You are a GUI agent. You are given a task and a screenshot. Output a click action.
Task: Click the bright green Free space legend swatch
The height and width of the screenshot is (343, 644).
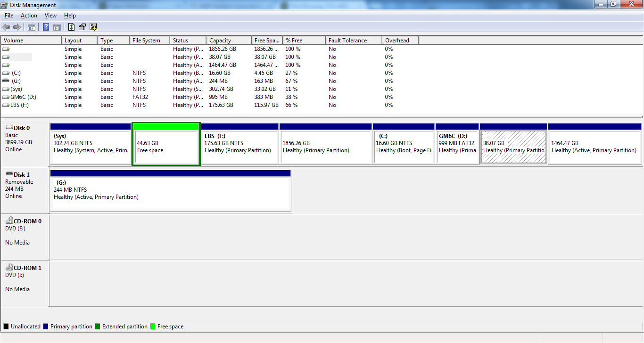coord(153,326)
